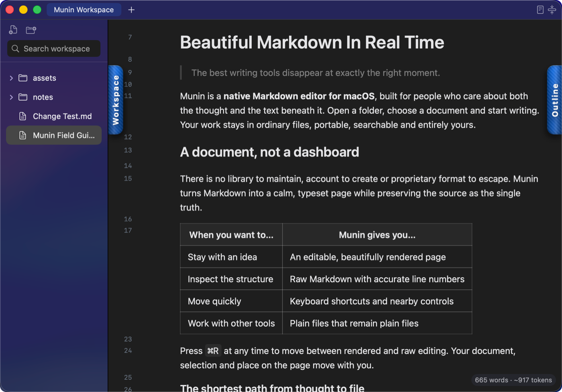
Task: Click the icon with arrows squeezing a bar
Action: [x=552, y=10]
